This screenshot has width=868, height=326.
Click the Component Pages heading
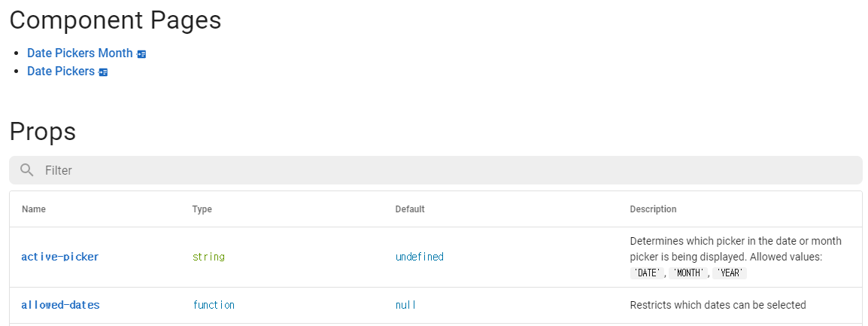(115, 20)
